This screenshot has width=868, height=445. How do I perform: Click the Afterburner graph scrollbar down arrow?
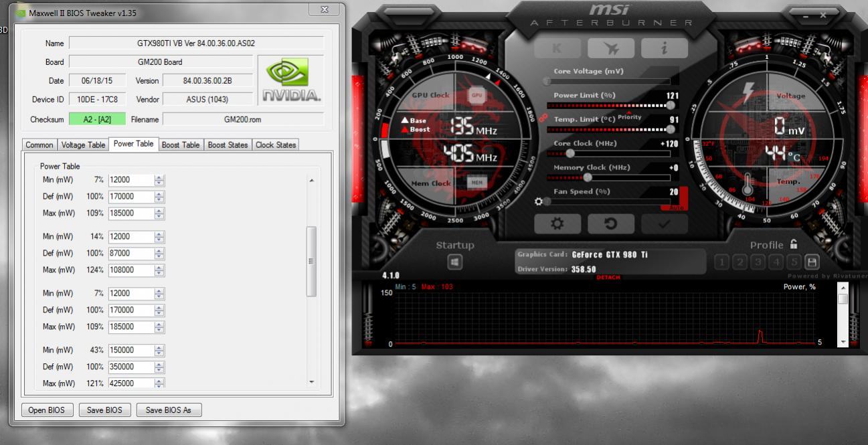pos(843,342)
